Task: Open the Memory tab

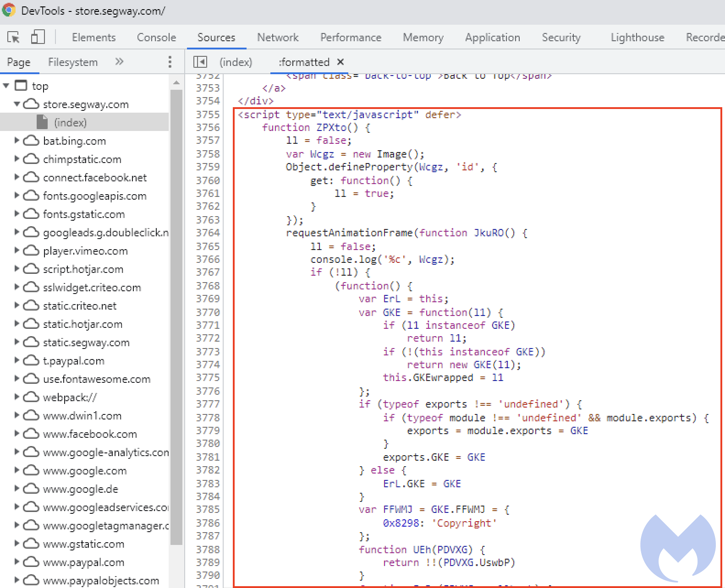Action: click(423, 38)
